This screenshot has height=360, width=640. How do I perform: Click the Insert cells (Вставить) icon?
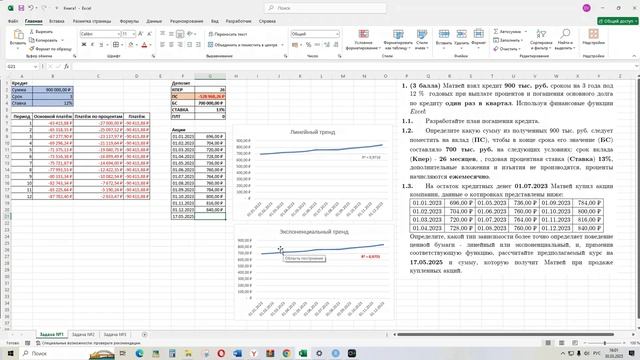pos(444,34)
